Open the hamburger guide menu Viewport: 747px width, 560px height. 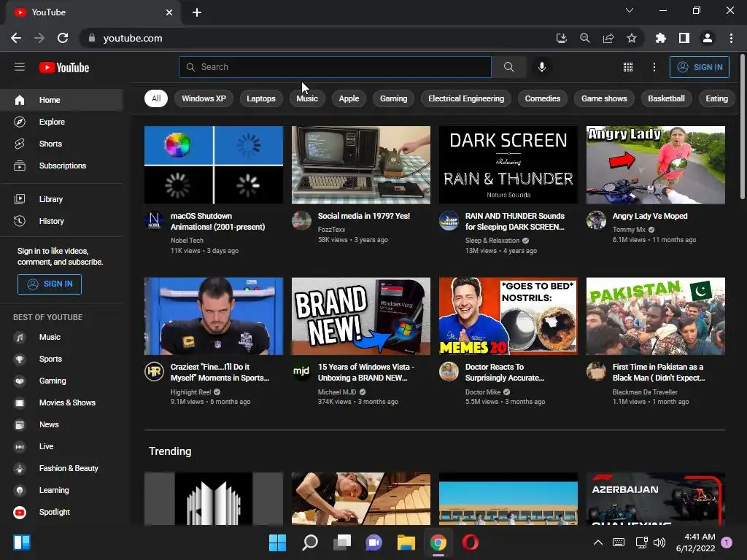point(20,67)
